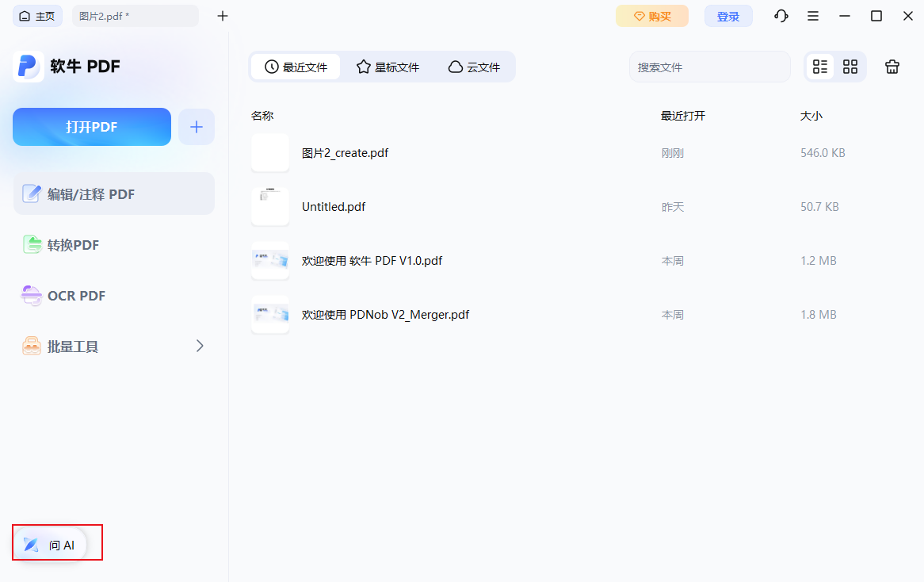The height and width of the screenshot is (582, 924).
Task: Open the 问 AI assistant button
Action: pyautogui.click(x=49, y=545)
